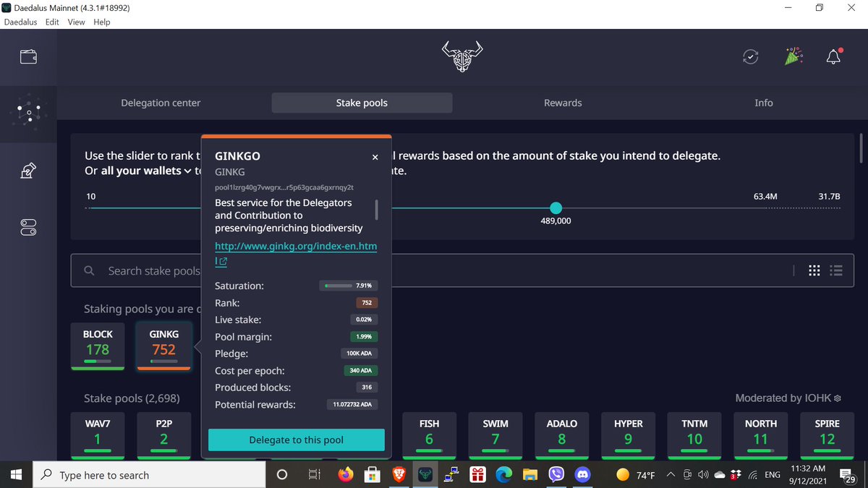Select the BLOCK pool tile ranked 178
This screenshot has width=868, height=488.
pos(98,346)
